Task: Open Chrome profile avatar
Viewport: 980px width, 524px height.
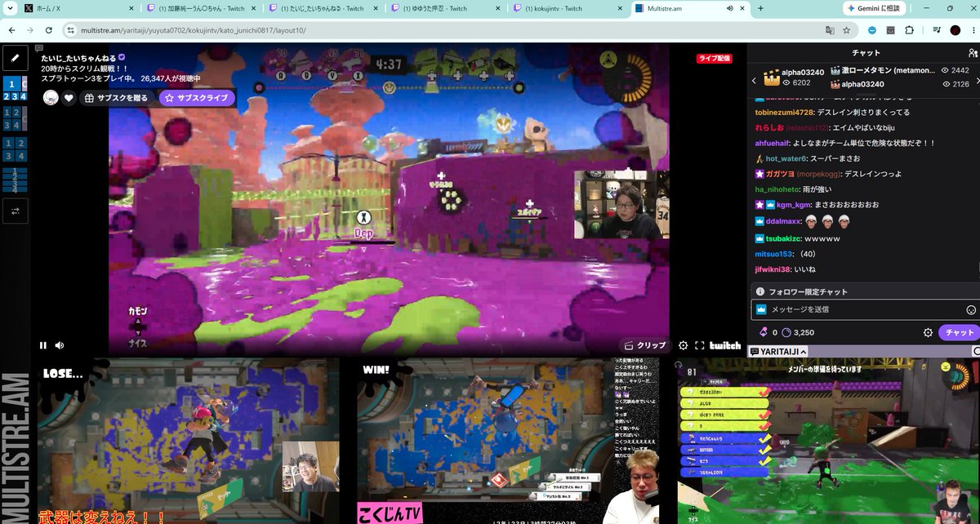Action: click(x=955, y=29)
